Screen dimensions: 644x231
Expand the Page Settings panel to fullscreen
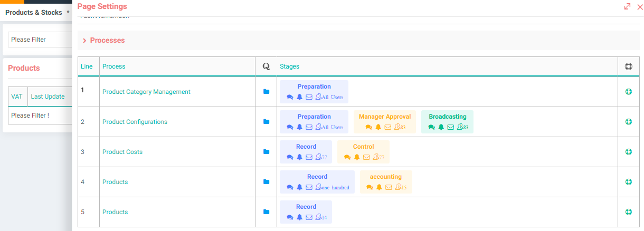pos(627,7)
